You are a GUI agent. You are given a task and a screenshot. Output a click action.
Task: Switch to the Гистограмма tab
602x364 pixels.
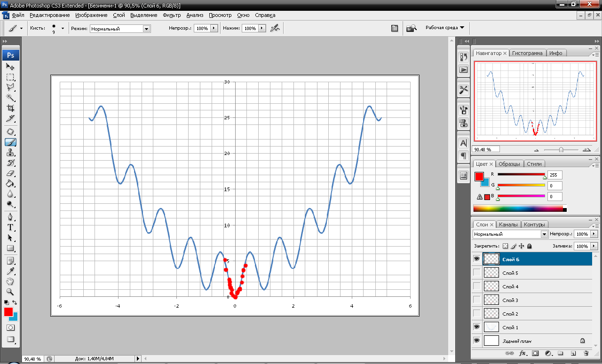tap(528, 53)
